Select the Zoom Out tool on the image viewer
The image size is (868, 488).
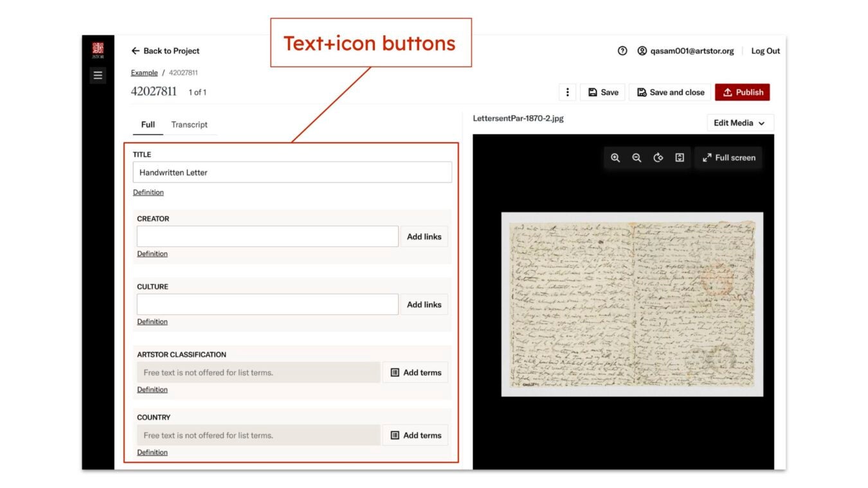click(x=637, y=158)
